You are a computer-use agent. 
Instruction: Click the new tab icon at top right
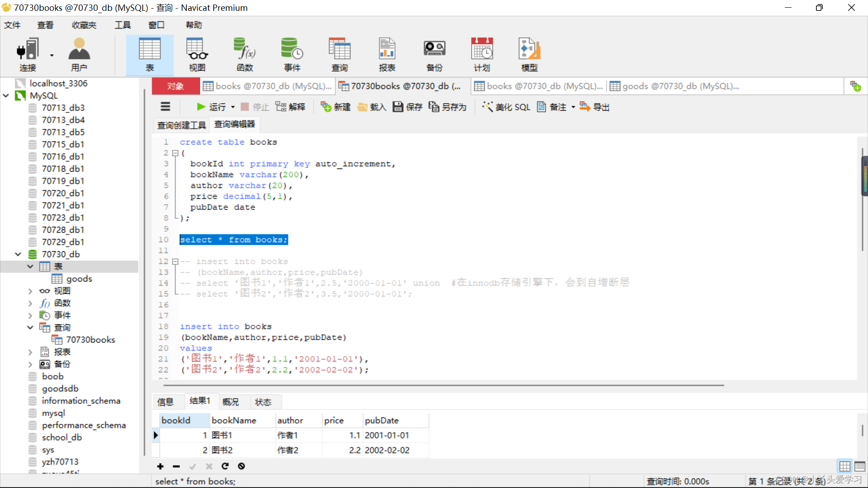[x=855, y=86]
